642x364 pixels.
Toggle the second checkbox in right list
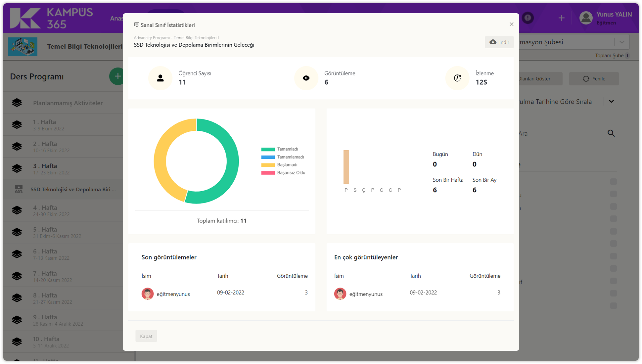(x=613, y=194)
